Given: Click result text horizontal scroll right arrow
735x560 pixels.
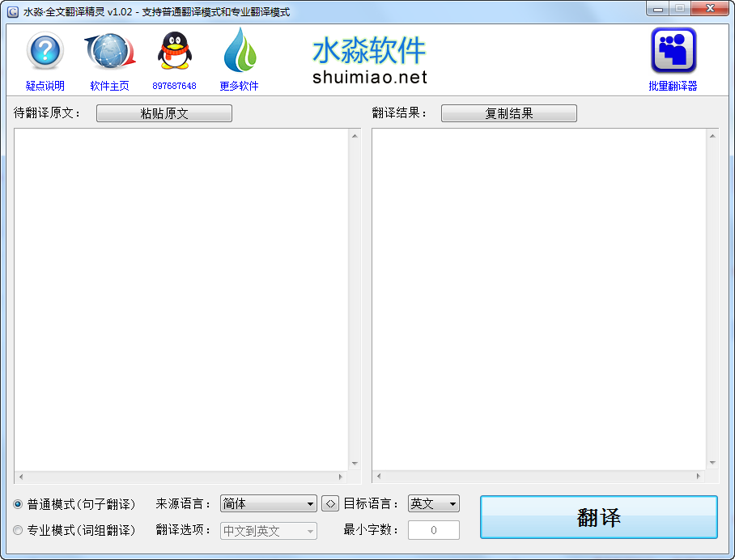Looking at the screenshot, I should 699,477.
